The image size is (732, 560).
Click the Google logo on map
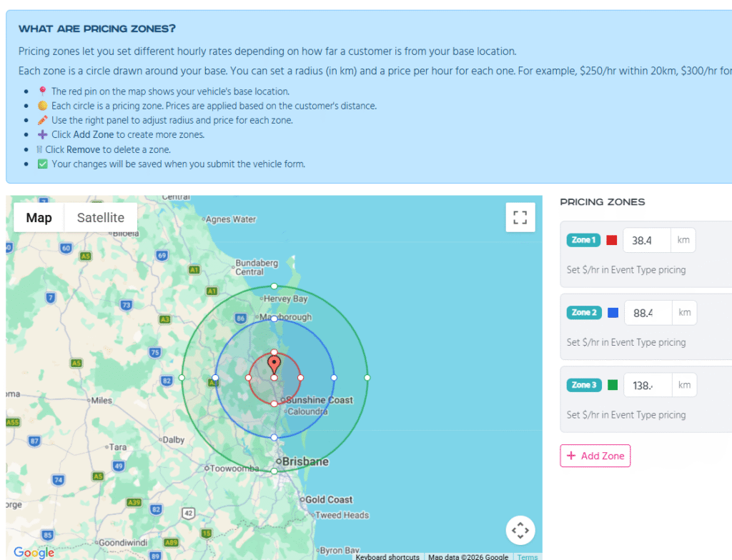click(34, 552)
